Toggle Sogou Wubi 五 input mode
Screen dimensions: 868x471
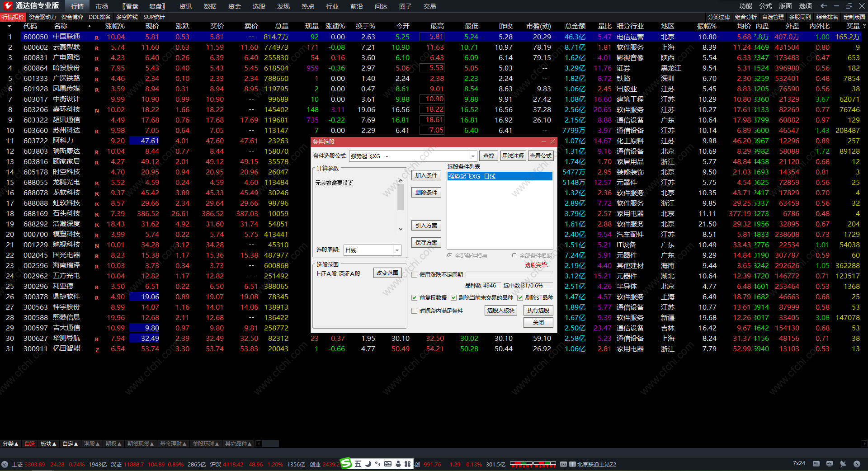pyautogui.click(x=358, y=464)
